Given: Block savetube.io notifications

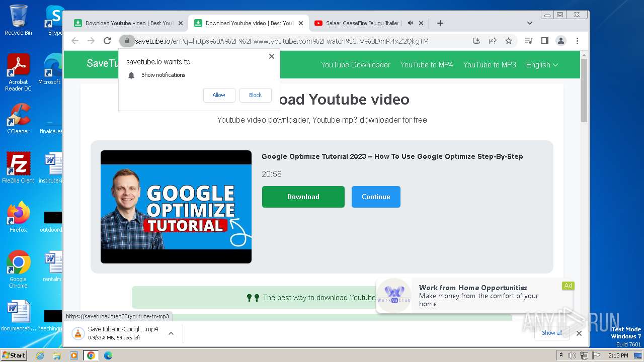Looking at the screenshot, I should pyautogui.click(x=255, y=95).
